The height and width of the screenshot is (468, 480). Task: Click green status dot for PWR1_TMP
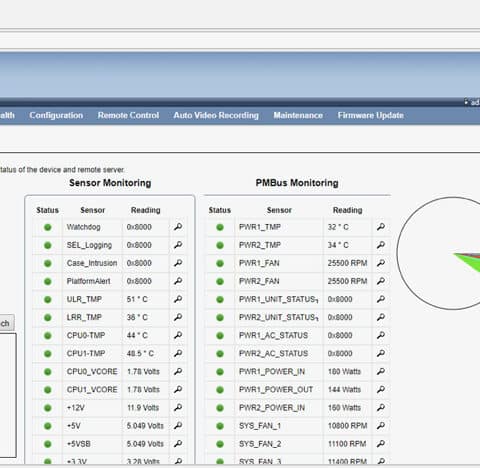(x=220, y=227)
